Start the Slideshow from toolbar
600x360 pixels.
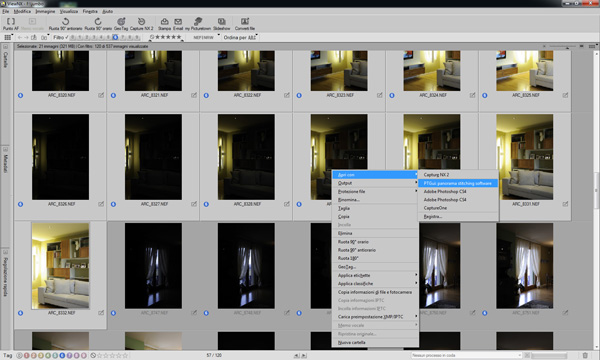[x=222, y=24]
